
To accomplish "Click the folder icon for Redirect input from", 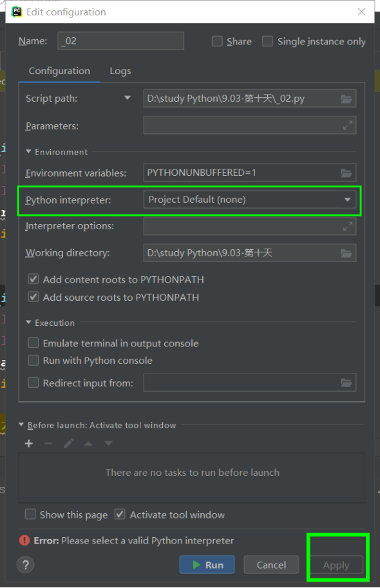I will (347, 382).
